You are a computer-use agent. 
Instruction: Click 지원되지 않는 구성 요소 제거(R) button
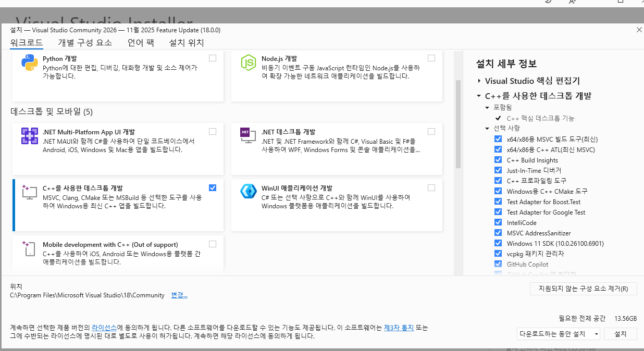click(x=583, y=289)
